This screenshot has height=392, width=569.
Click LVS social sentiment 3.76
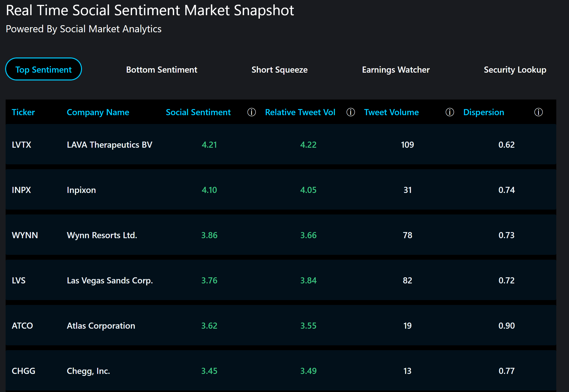pos(209,280)
